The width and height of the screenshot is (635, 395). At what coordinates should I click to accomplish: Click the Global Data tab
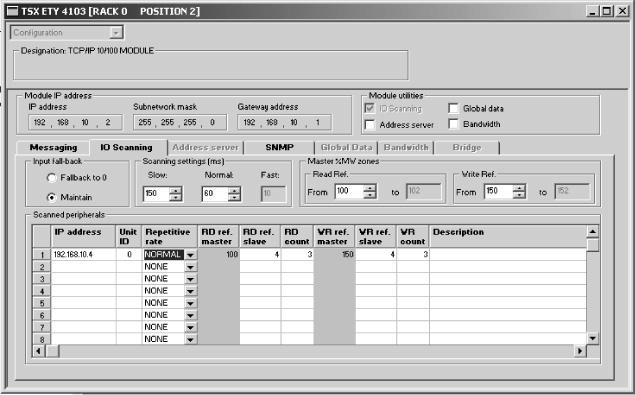pos(346,147)
